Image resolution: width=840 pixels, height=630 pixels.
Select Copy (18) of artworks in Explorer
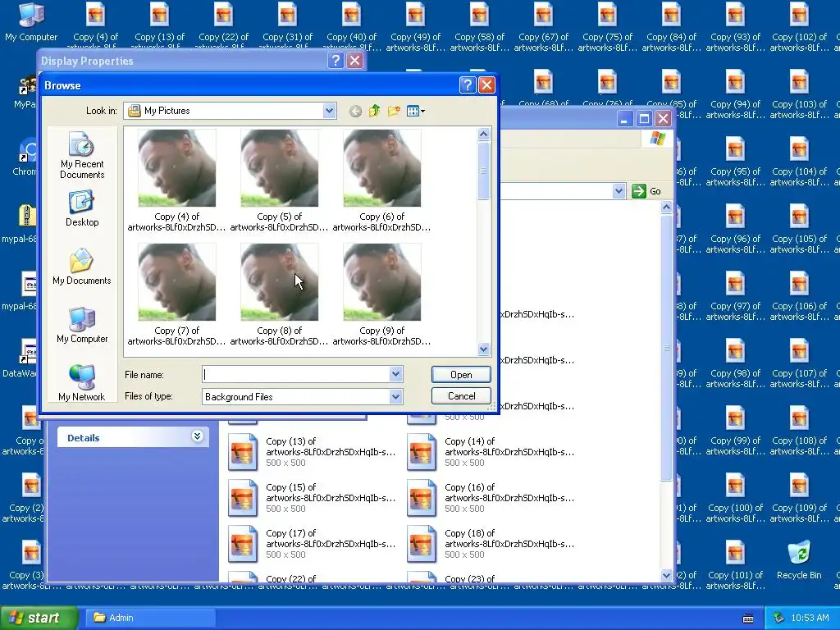[491, 544]
